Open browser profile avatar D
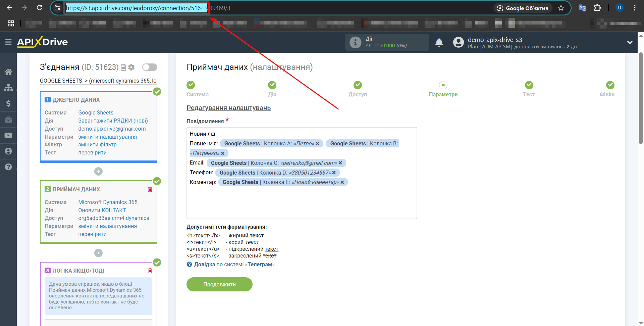 (620, 8)
